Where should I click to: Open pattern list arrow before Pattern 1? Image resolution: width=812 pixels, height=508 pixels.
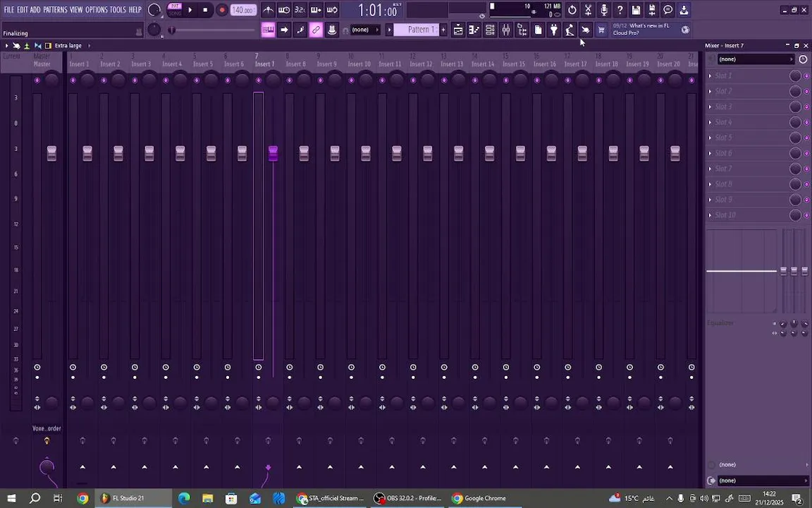point(389,30)
